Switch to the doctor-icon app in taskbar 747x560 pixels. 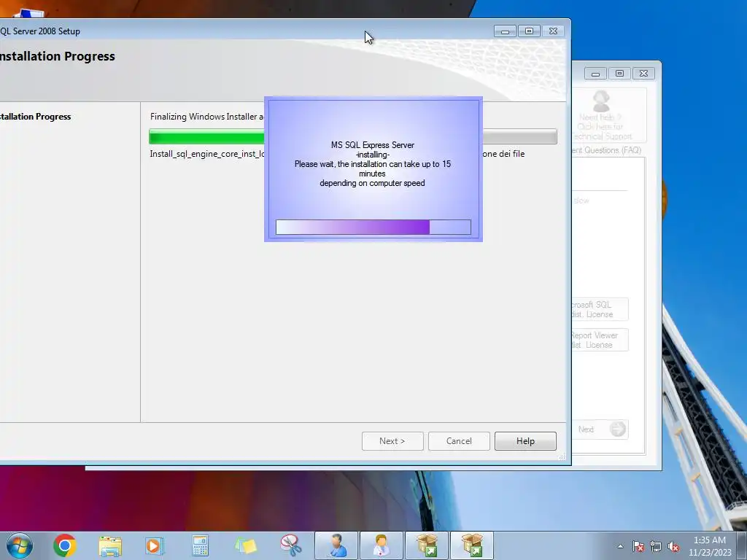point(382,545)
